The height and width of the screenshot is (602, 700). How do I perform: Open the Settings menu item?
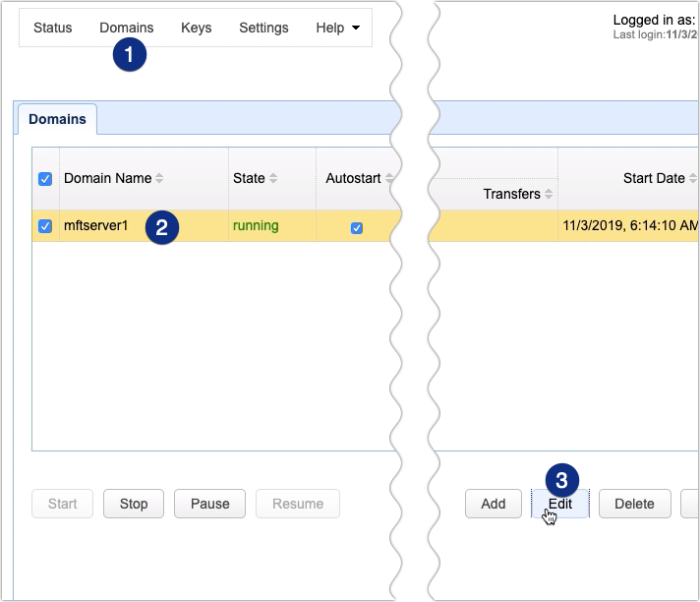263,28
